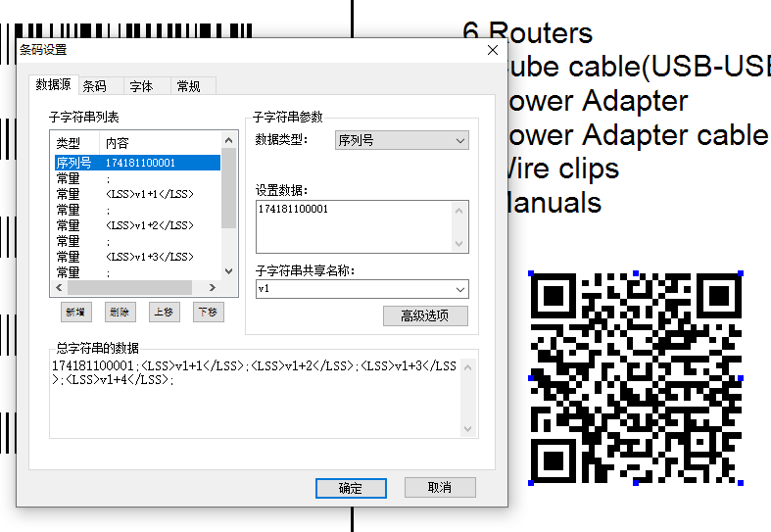Confirm with the 确定 button
This screenshot has width=771, height=532.
click(x=351, y=488)
